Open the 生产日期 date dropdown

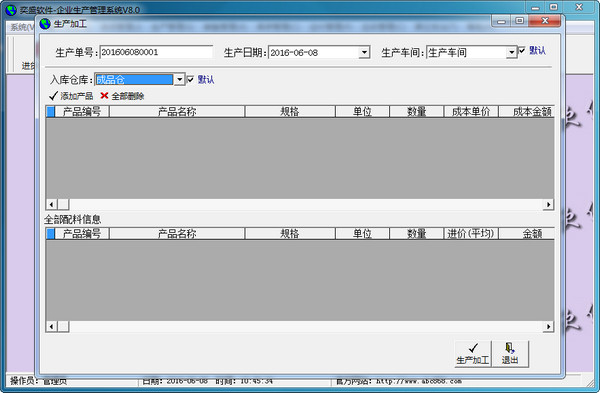pyautogui.click(x=364, y=52)
